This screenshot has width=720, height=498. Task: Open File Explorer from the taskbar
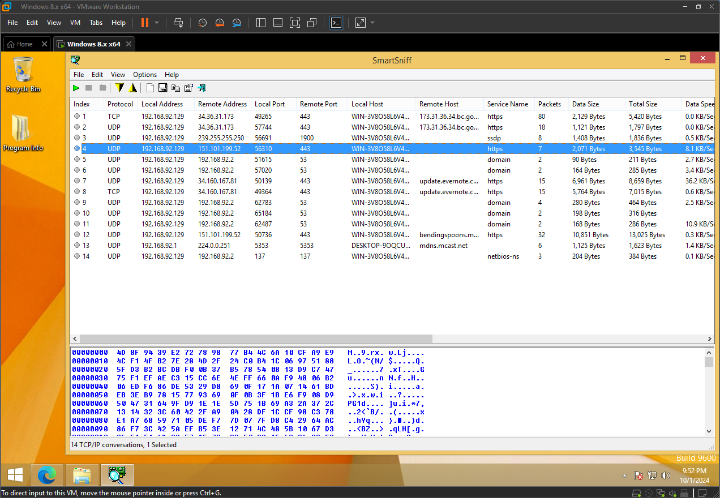[x=82, y=475]
